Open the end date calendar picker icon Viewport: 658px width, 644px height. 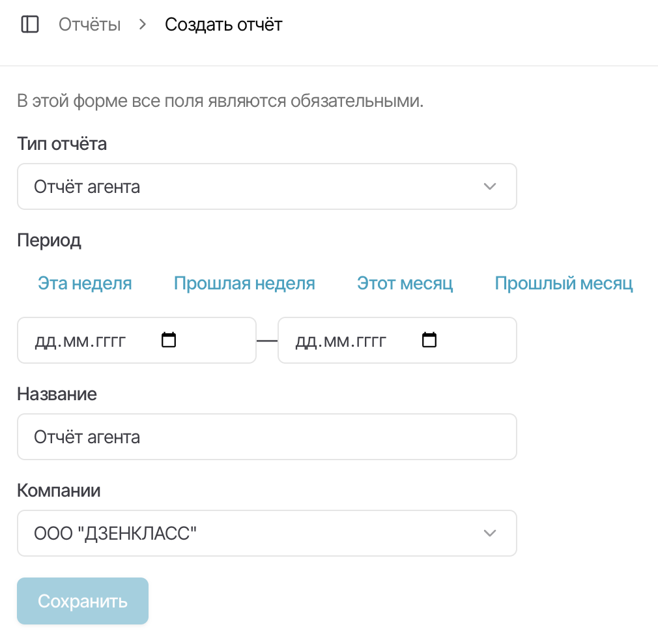[x=429, y=340]
